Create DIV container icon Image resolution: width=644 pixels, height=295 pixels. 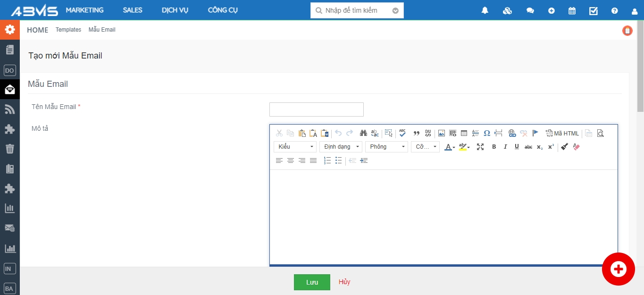(428, 133)
